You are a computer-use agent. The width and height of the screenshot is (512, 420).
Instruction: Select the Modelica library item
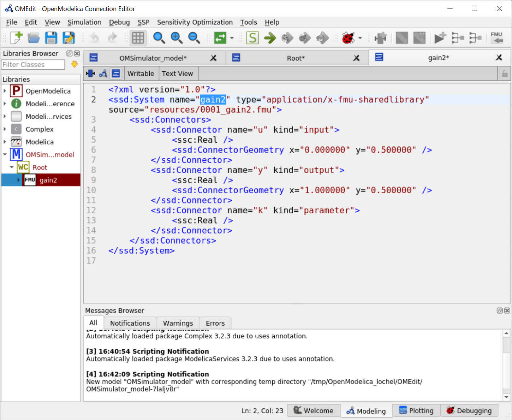coord(40,142)
